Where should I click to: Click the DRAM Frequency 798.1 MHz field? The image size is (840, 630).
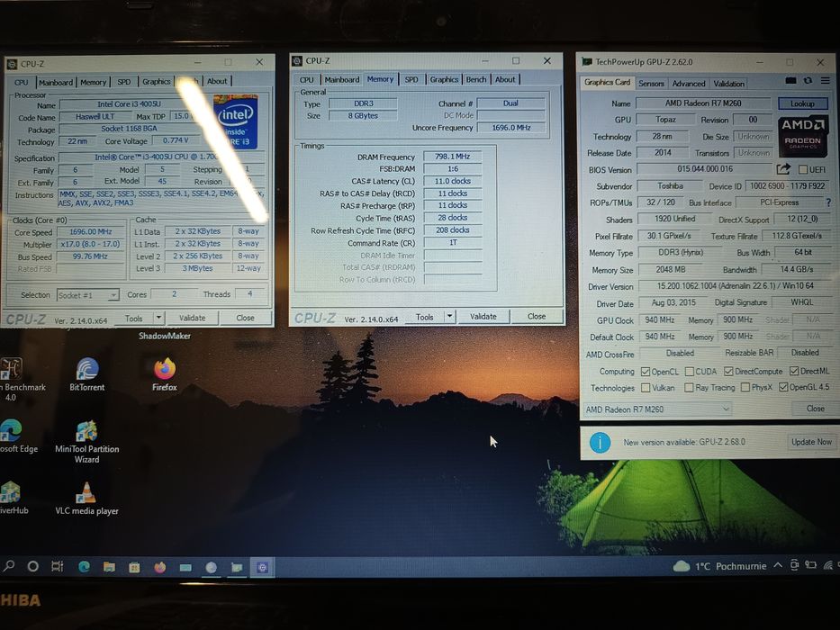point(452,157)
